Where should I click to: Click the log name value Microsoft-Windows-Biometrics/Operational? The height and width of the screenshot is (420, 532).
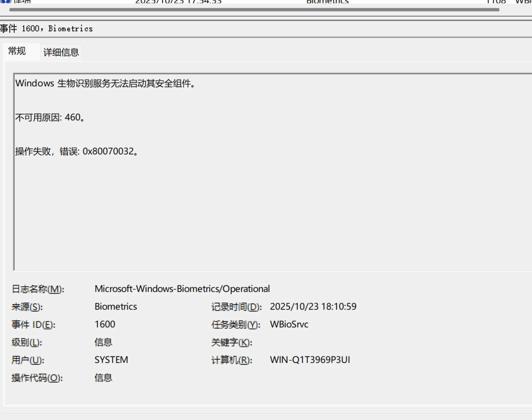tap(182, 289)
